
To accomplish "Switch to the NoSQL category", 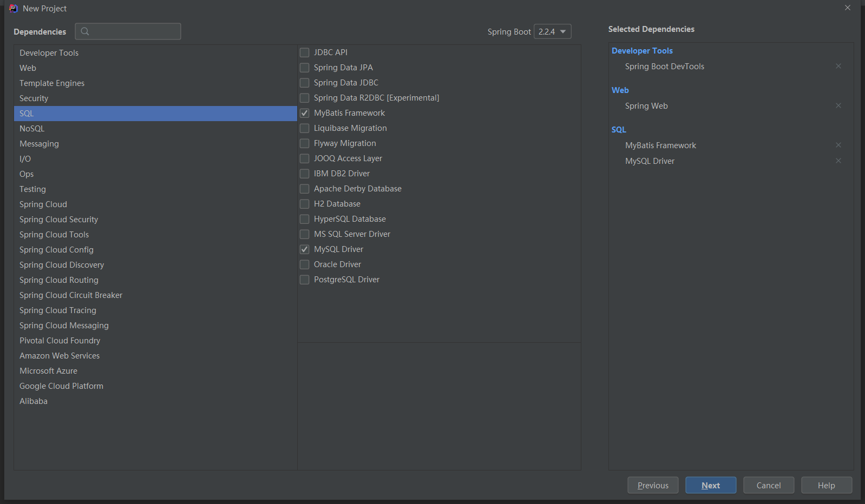I will tap(155, 129).
